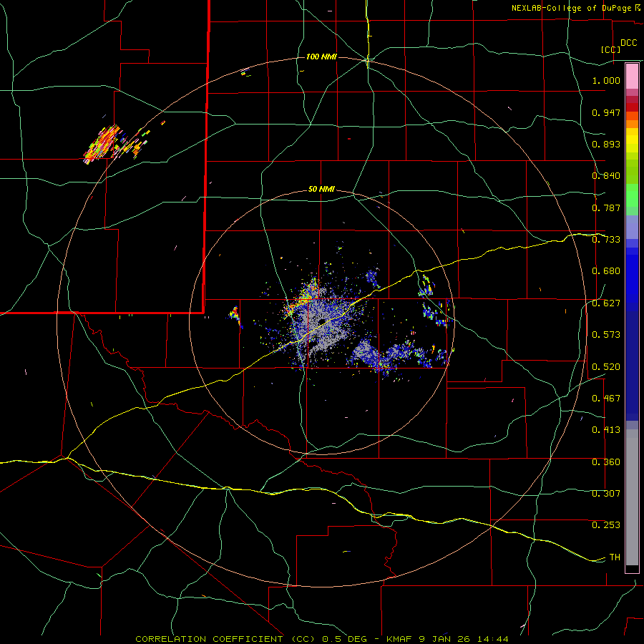The width and height of the screenshot is (644, 644).
Task: Click the CORRELATION COEFFICIENT (CC) caption text
Action: click(x=225, y=639)
